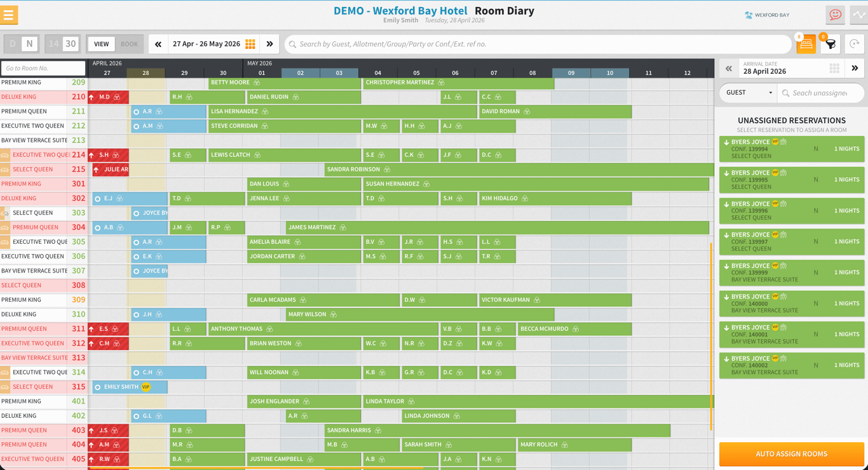Expand Byers Joyce reservation conf. 139996

click(792, 211)
